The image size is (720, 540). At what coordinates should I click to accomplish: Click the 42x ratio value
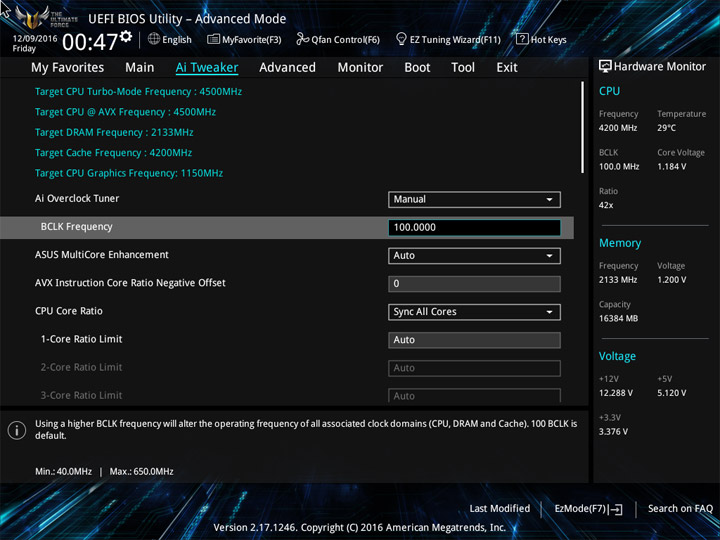(606, 205)
